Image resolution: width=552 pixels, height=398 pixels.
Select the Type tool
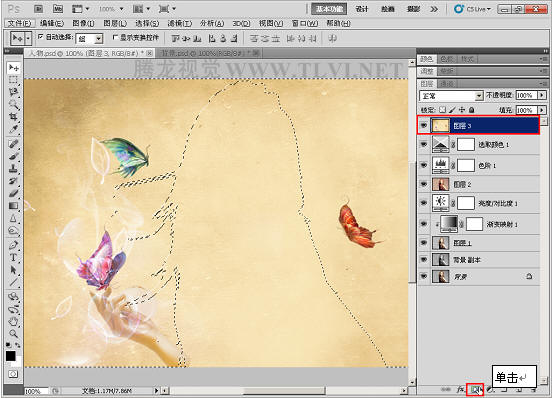pyautogui.click(x=13, y=257)
